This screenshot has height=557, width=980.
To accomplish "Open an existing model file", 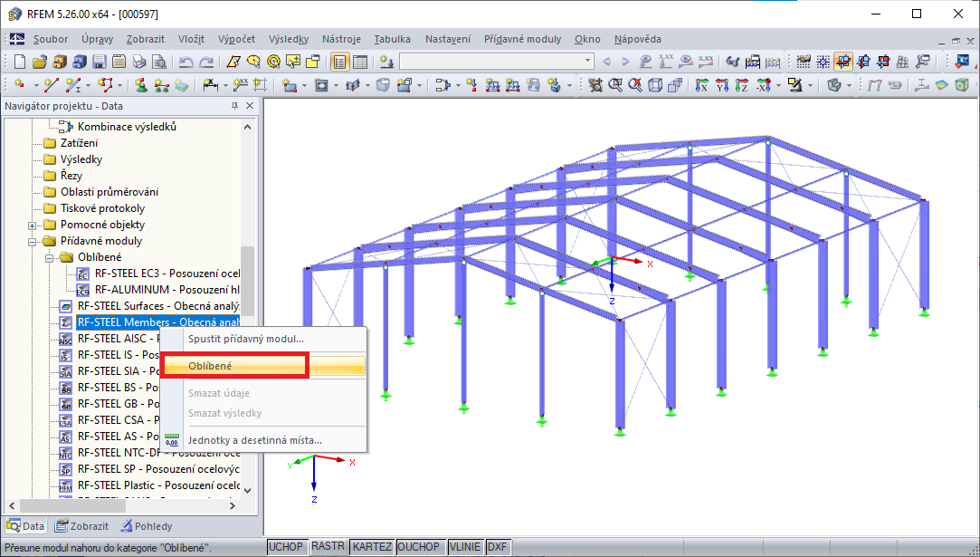I will [40, 62].
